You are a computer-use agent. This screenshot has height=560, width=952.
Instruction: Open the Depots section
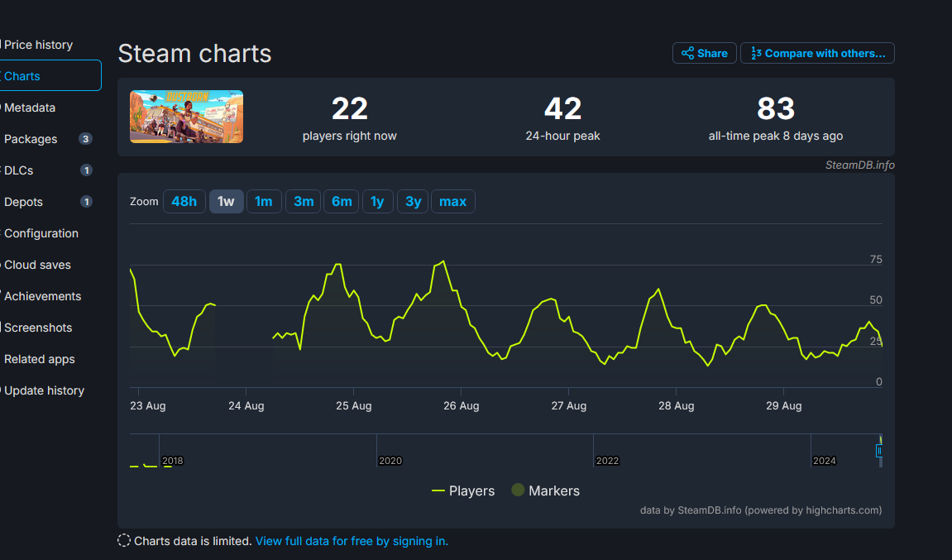pos(23,203)
